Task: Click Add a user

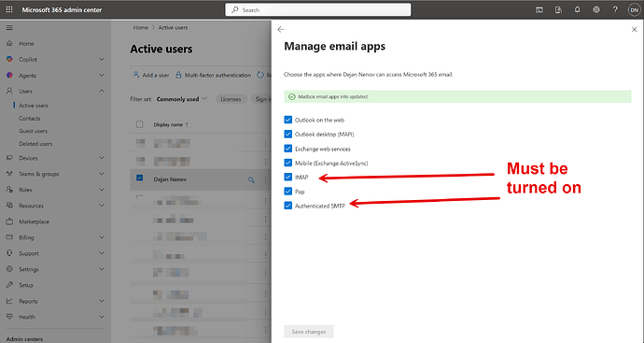Action: (x=150, y=76)
